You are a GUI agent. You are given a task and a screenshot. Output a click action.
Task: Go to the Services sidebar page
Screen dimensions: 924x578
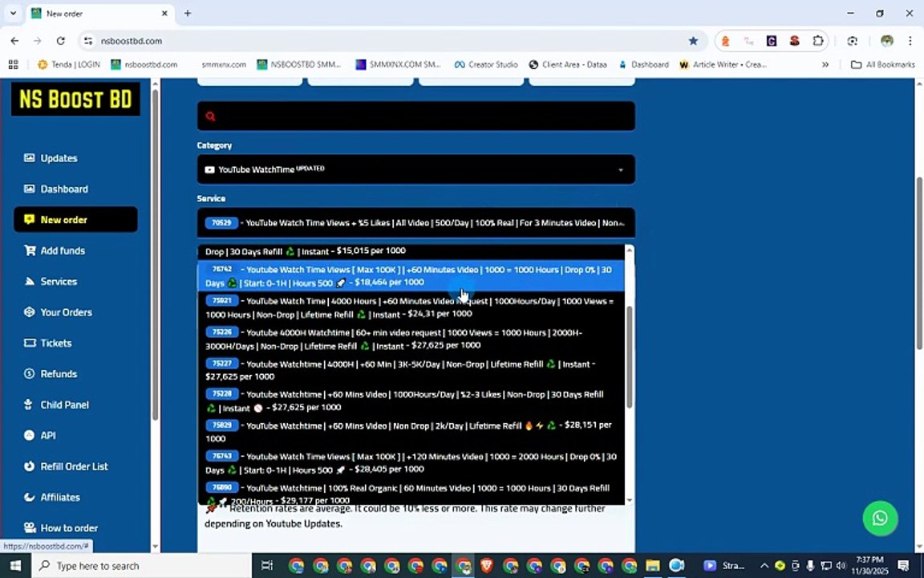coord(59,281)
